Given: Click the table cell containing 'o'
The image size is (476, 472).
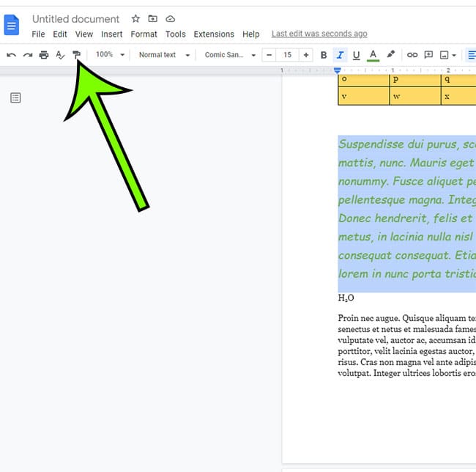Looking at the screenshot, I should point(364,80).
